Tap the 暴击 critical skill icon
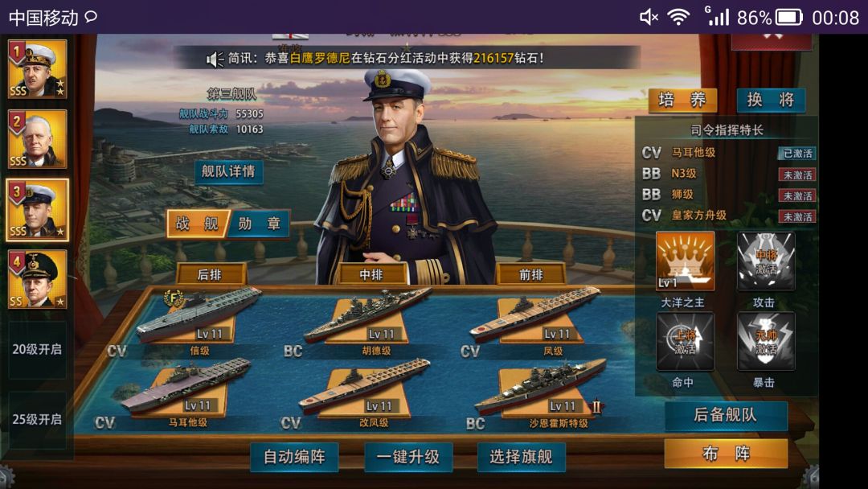 (x=766, y=341)
